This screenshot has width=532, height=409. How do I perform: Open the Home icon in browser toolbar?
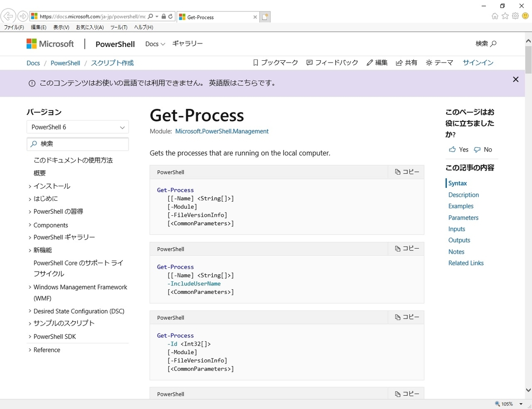coord(495,16)
